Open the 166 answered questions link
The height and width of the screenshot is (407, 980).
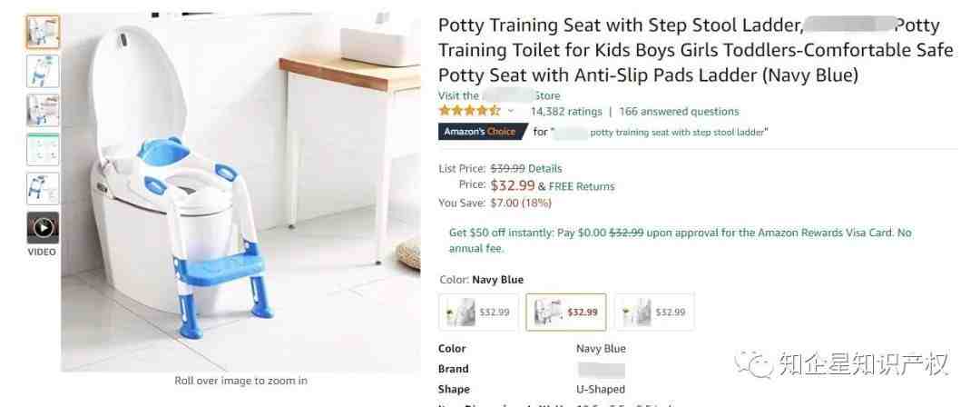[x=679, y=112]
